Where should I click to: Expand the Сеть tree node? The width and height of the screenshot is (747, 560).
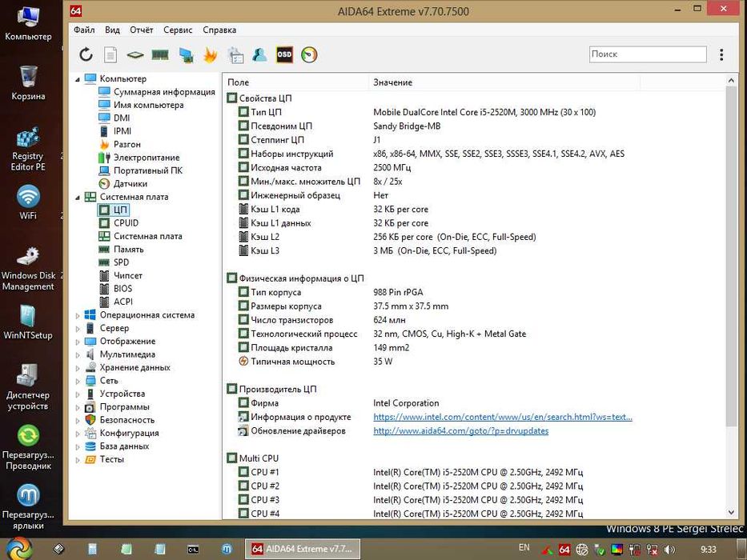point(78,381)
